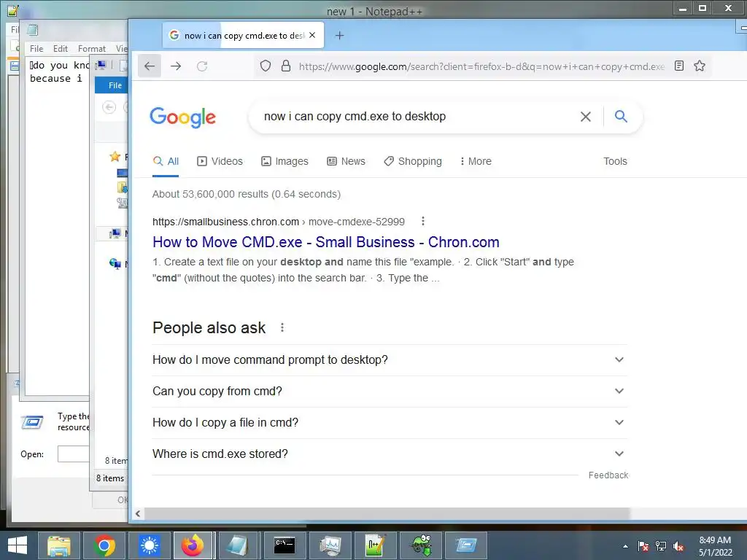Launch Chrome from taskbar
This screenshot has width=747, height=560.
[104, 545]
